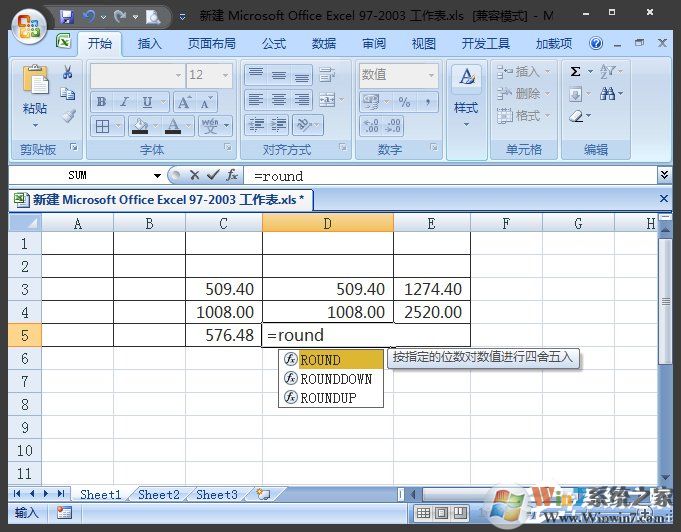Select ROUNDDOWN from the autocomplete list
The width and height of the screenshot is (681, 532).
335,379
